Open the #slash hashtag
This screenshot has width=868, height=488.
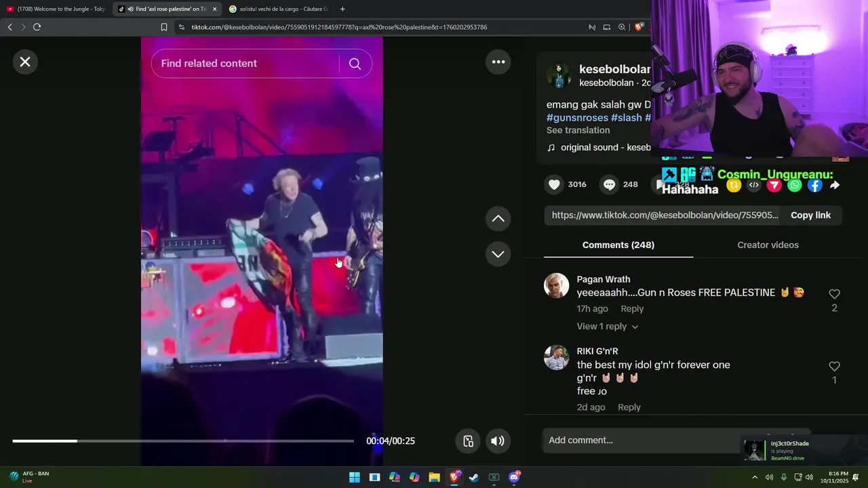[626, 118]
